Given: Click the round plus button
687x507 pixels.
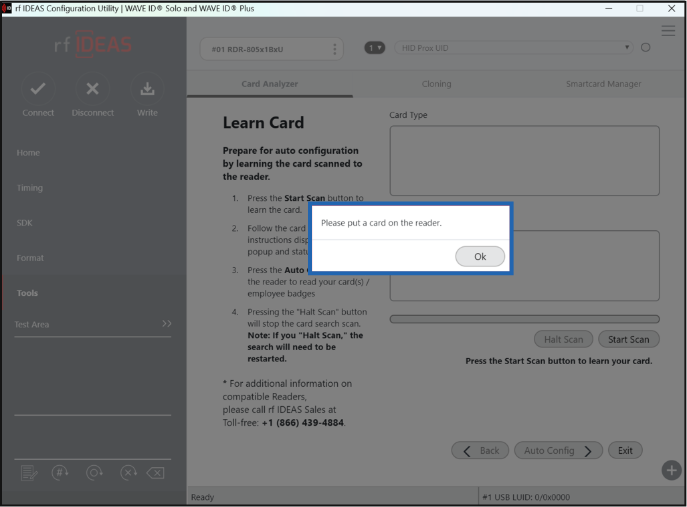Looking at the screenshot, I should pyautogui.click(x=671, y=470).
